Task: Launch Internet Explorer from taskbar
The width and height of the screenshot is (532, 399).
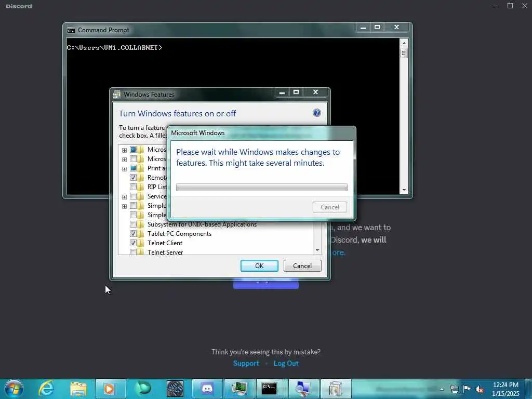Action: 46,389
